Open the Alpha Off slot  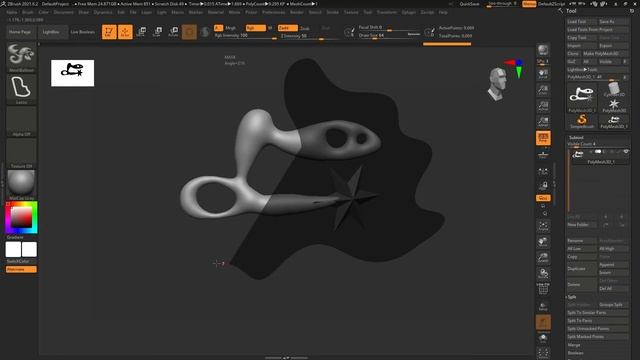pyautogui.click(x=21, y=121)
